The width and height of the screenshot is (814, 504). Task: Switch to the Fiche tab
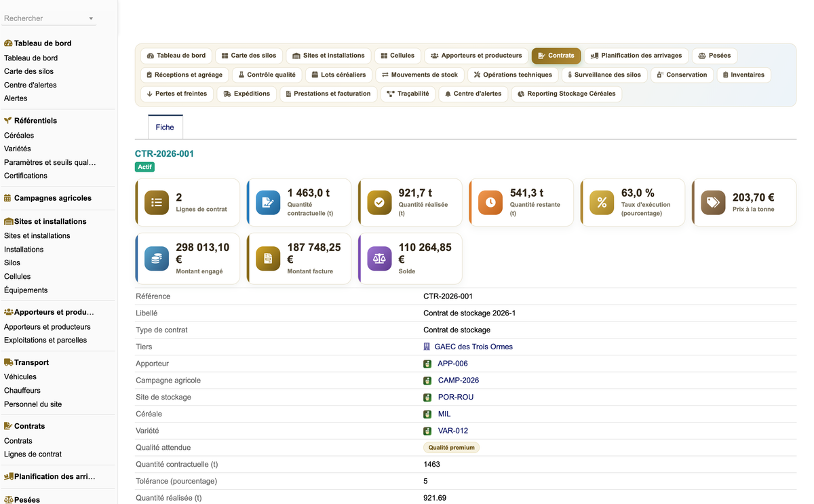165,127
